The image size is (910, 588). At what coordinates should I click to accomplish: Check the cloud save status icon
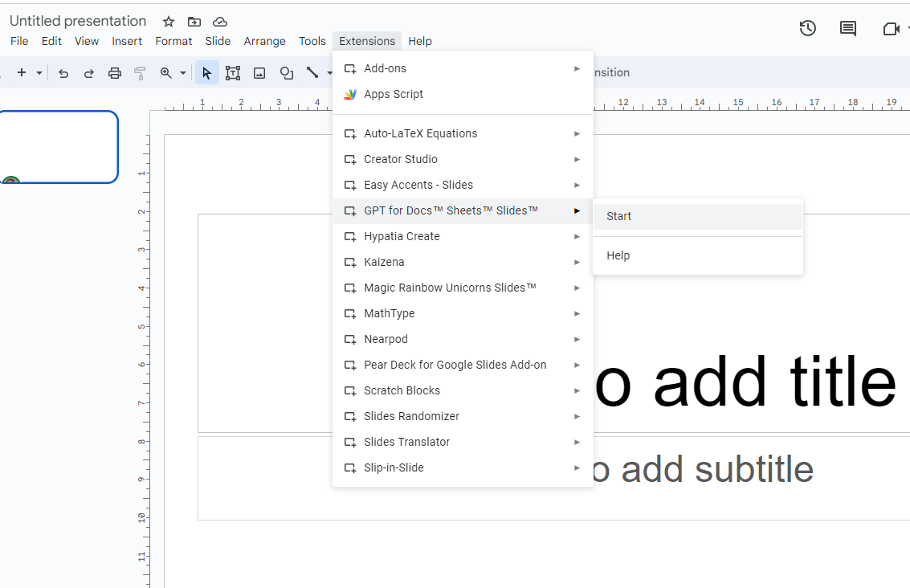coord(220,22)
